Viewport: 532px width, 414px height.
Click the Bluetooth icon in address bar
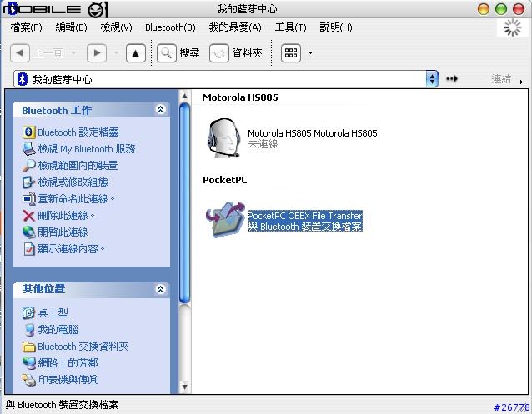click(22, 79)
